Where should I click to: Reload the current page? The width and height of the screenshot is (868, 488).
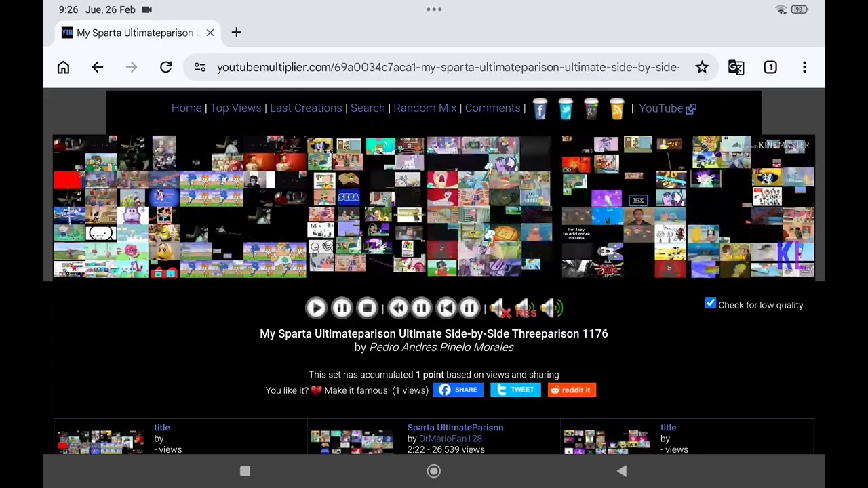click(x=165, y=67)
